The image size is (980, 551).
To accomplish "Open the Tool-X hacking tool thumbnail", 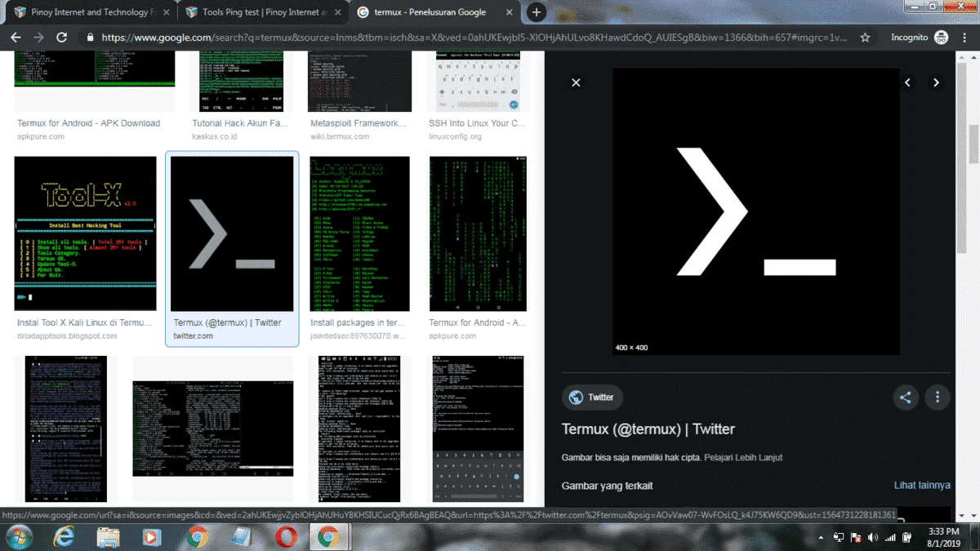I will click(85, 233).
